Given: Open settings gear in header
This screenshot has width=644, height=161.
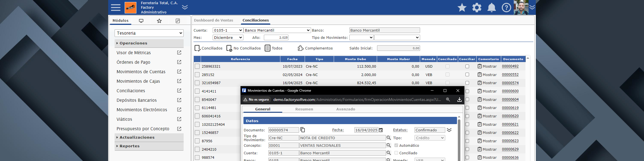Looking at the screenshot, I should pyautogui.click(x=477, y=8).
